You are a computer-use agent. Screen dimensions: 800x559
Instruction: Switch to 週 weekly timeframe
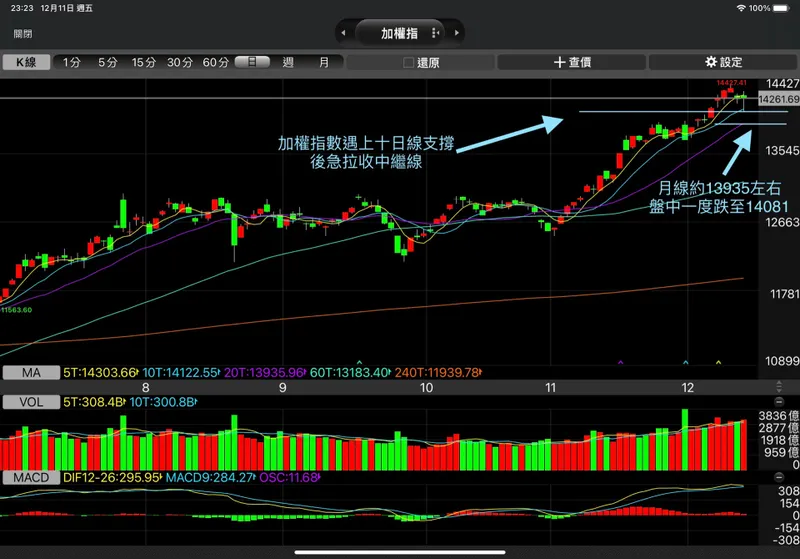(288, 62)
